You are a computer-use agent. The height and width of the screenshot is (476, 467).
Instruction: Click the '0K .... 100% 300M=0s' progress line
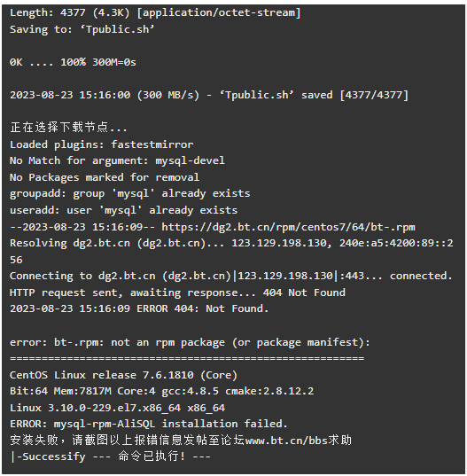(73, 62)
